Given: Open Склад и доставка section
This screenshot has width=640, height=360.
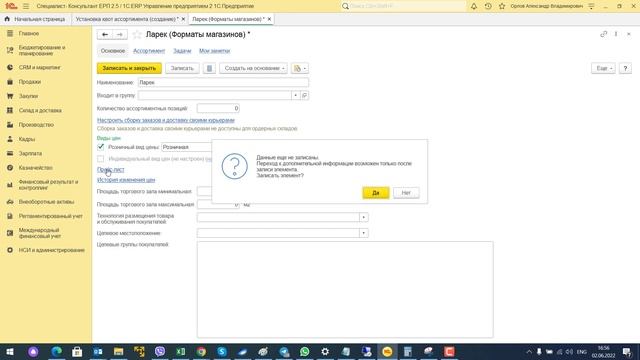Looking at the screenshot, I should (x=40, y=110).
